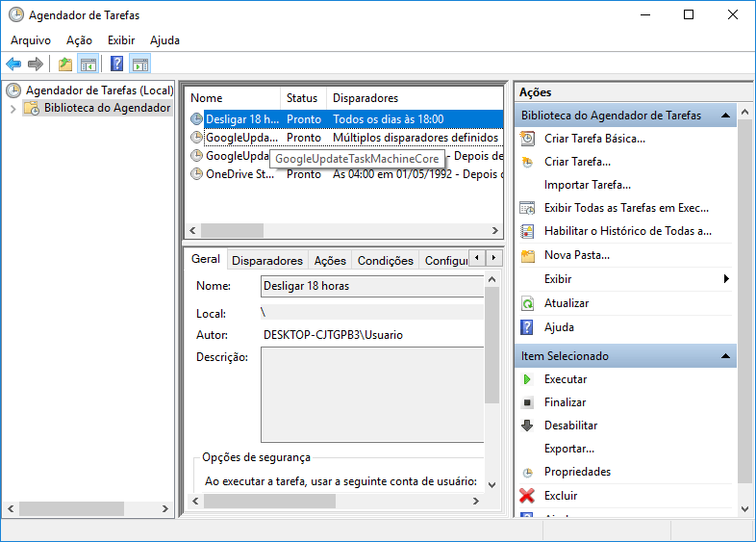Screen dimensions: 756x542
Task: Open the Exibir submenu arrow
Action: 726,279
